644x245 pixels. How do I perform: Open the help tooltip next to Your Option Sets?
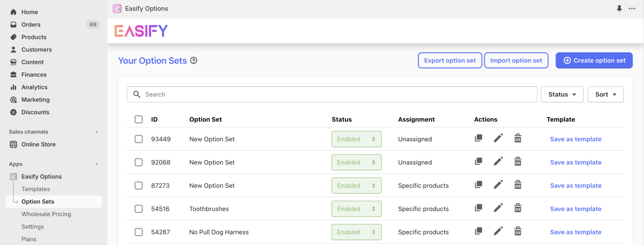point(193,60)
